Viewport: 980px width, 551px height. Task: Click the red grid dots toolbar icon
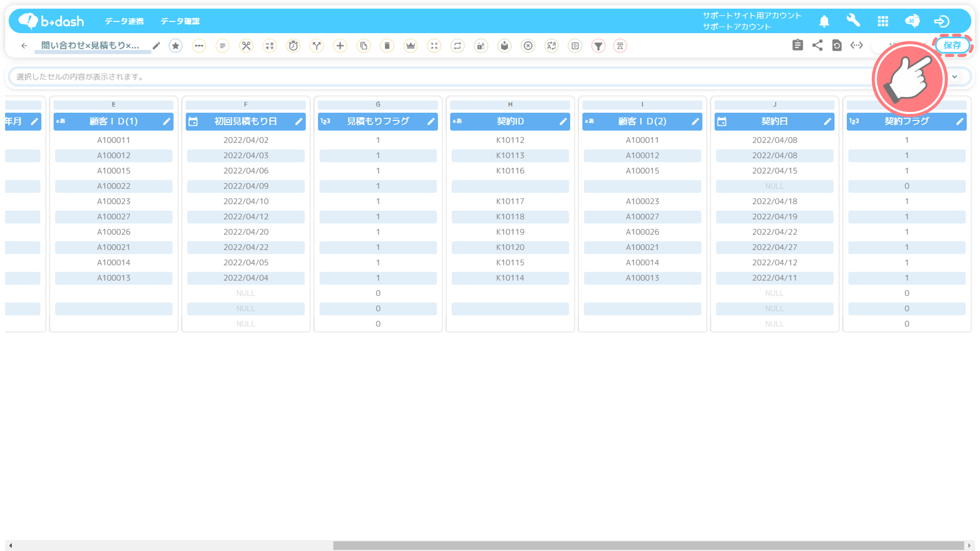pos(620,46)
